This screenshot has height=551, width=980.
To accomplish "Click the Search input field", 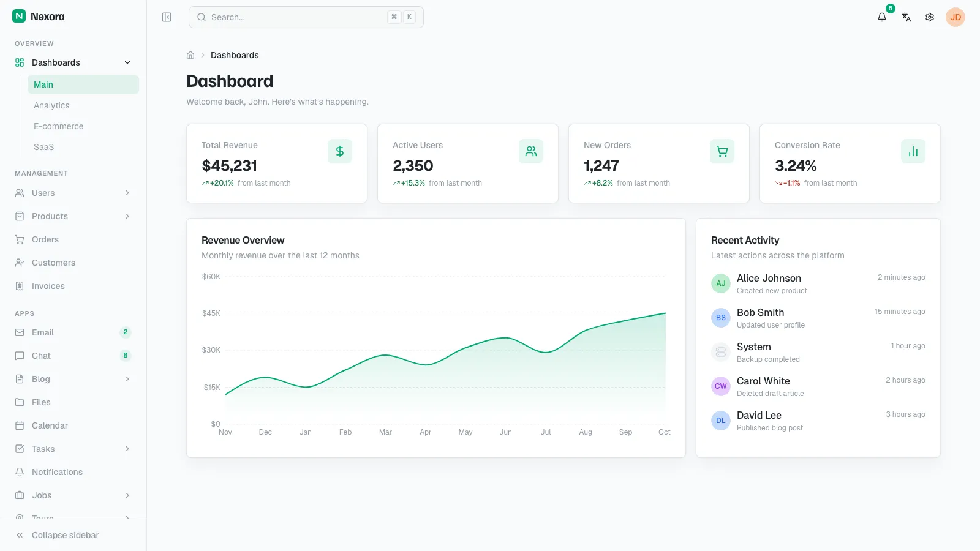I will click(x=306, y=17).
